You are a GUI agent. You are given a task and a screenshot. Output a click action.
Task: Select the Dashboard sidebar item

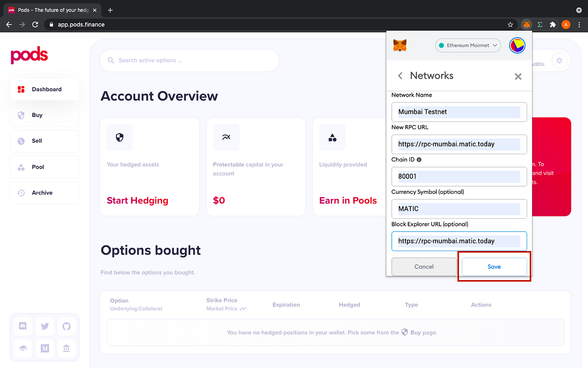click(x=45, y=89)
